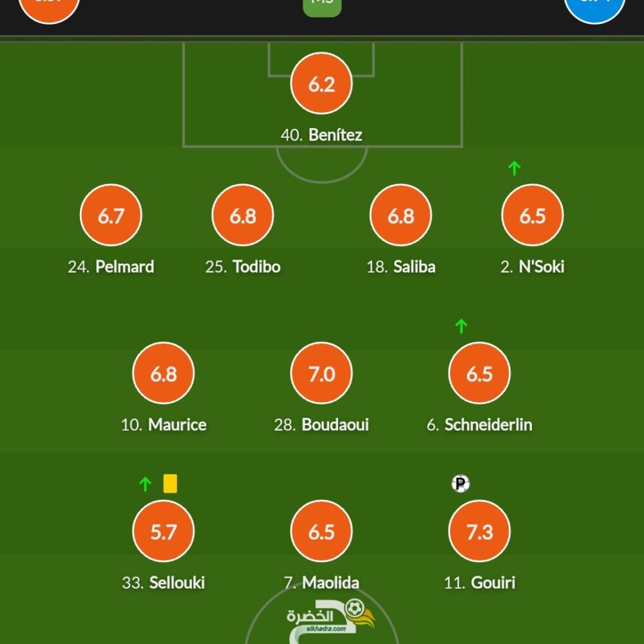Tap the yellow card above Sellouki
Viewport: 644px width, 644px height.
tap(170, 484)
